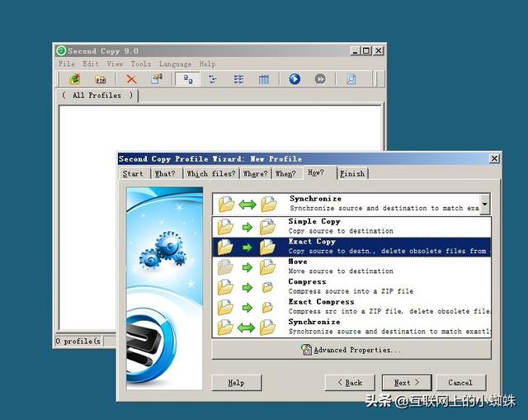The width and height of the screenshot is (528, 420).
Task: Select the All Profiles tab
Action: [x=97, y=96]
